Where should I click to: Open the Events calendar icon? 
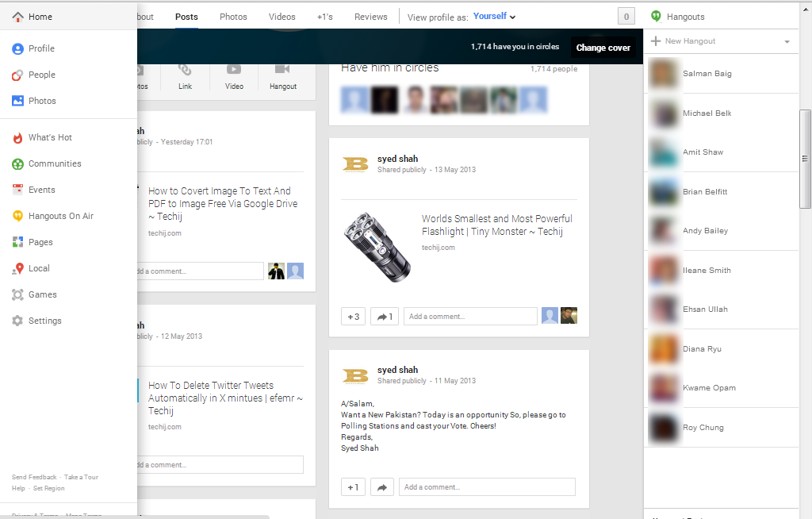17,190
